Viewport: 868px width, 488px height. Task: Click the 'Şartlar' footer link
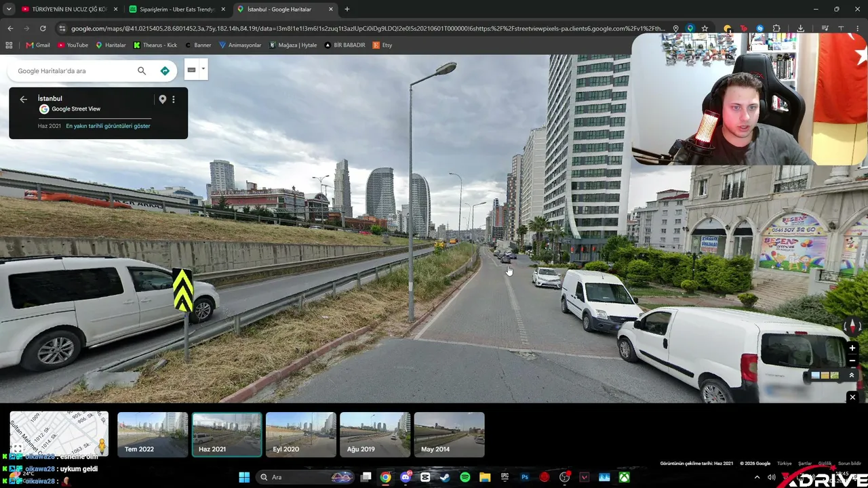805,464
